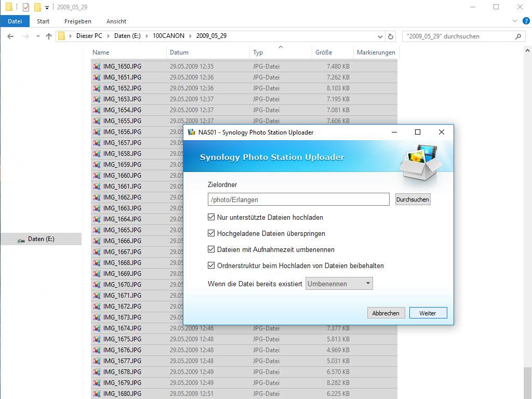Expand the address bar history dropdown

380,36
